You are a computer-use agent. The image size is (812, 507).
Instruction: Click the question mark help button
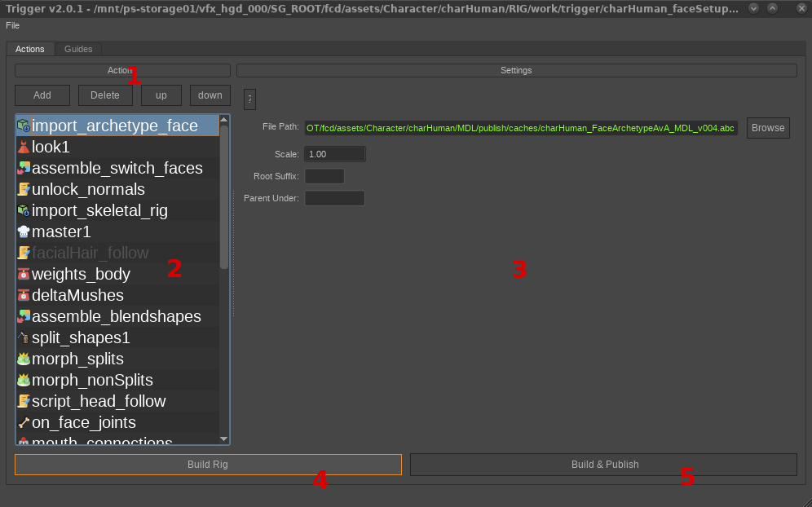click(x=249, y=99)
